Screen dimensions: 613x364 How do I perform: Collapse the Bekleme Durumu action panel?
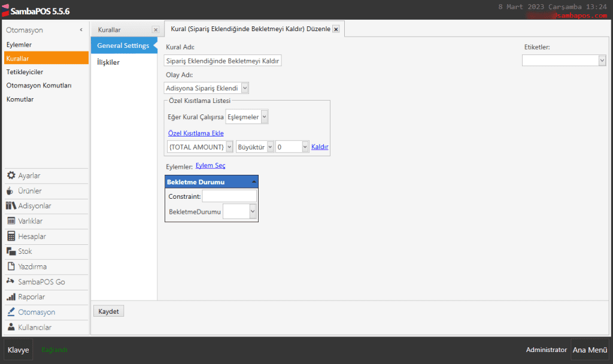pos(253,181)
